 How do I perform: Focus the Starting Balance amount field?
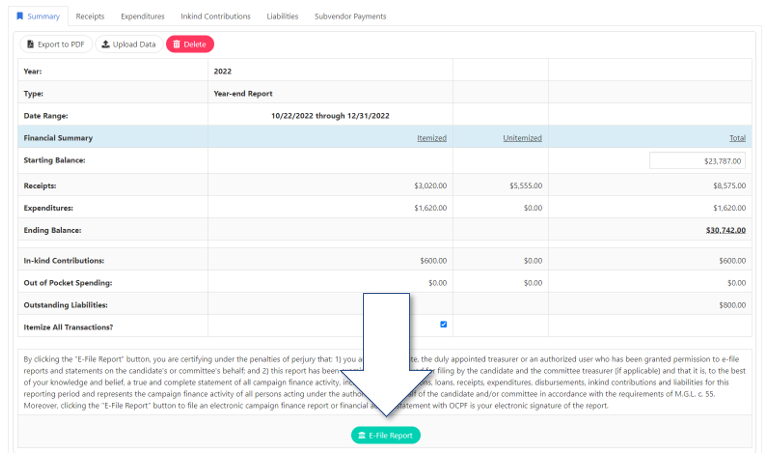tap(697, 160)
